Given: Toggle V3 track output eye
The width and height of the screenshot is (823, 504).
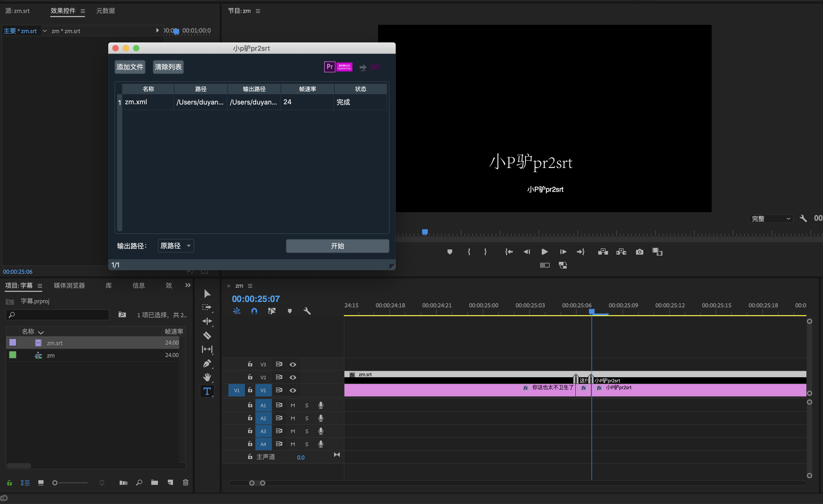Looking at the screenshot, I should pyautogui.click(x=293, y=365).
